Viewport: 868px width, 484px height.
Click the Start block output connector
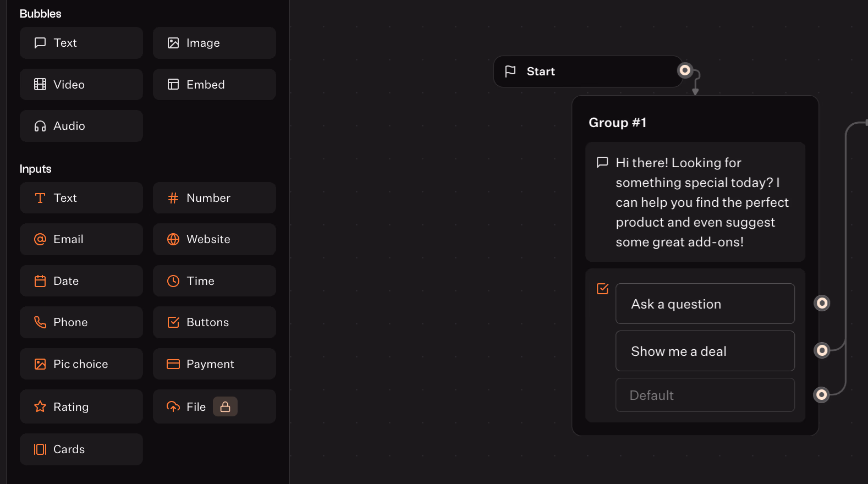(685, 70)
